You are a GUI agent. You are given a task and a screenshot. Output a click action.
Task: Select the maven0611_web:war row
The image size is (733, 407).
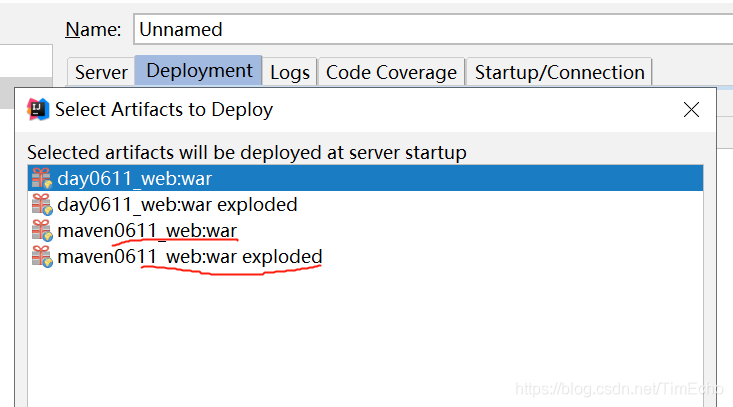point(365,230)
